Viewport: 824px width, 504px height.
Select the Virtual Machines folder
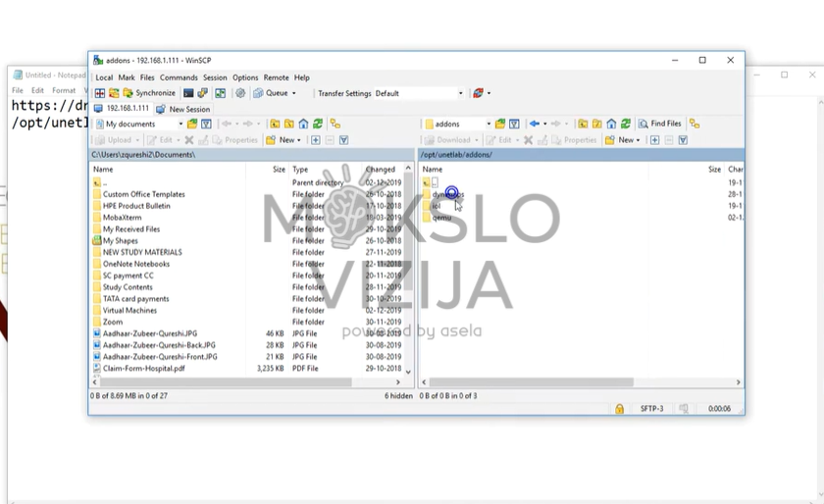[129, 310]
